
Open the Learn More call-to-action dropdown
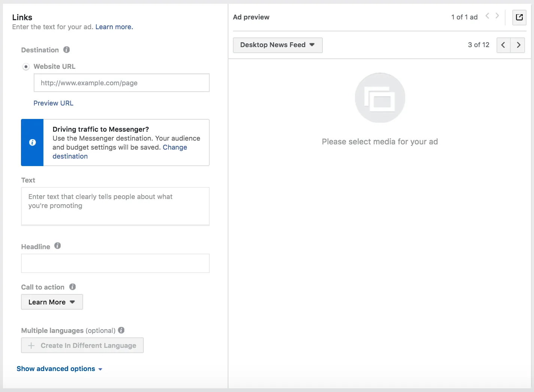[x=52, y=302]
